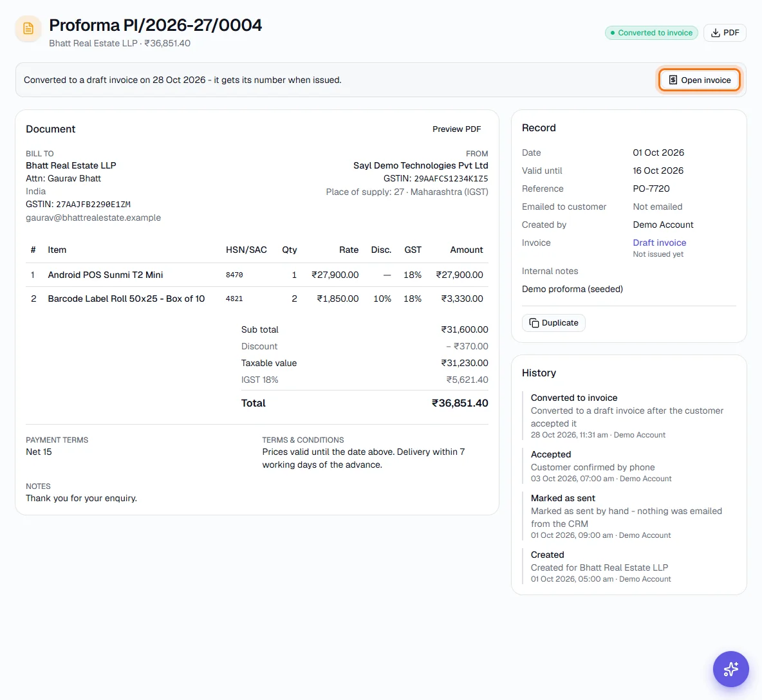
Task: Click the download icon in the PDF button
Action: [x=716, y=33]
